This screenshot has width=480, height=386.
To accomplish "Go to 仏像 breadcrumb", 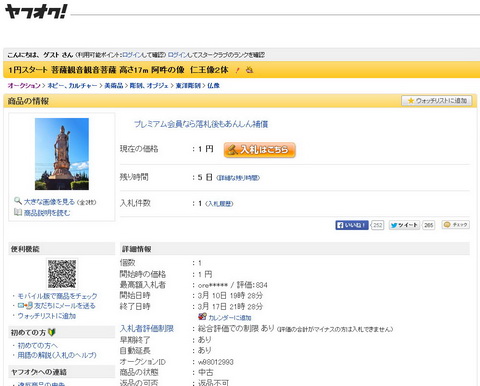I will (213, 85).
